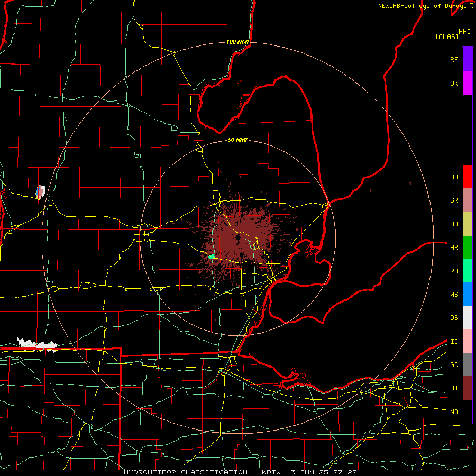Click the HA red legend swatch
The width and height of the screenshot is (476, 476).
pyautogui.click(x=467, y=177)
